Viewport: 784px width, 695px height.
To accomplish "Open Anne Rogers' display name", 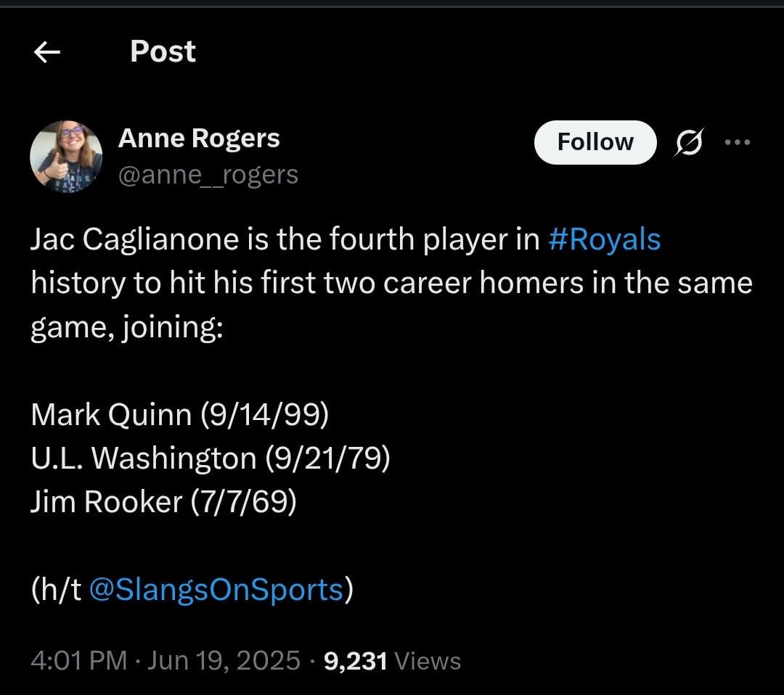I will [198, 138].
